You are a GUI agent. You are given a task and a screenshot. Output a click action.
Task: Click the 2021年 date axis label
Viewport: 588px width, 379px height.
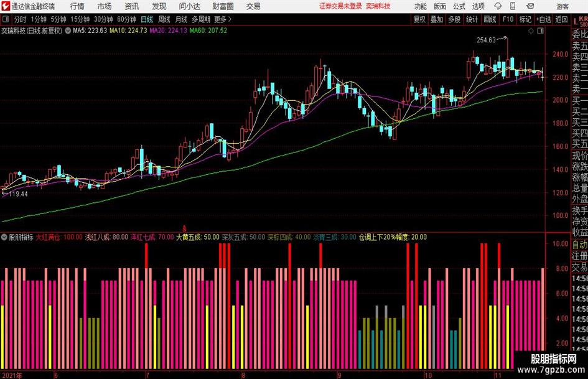[12, 375]
